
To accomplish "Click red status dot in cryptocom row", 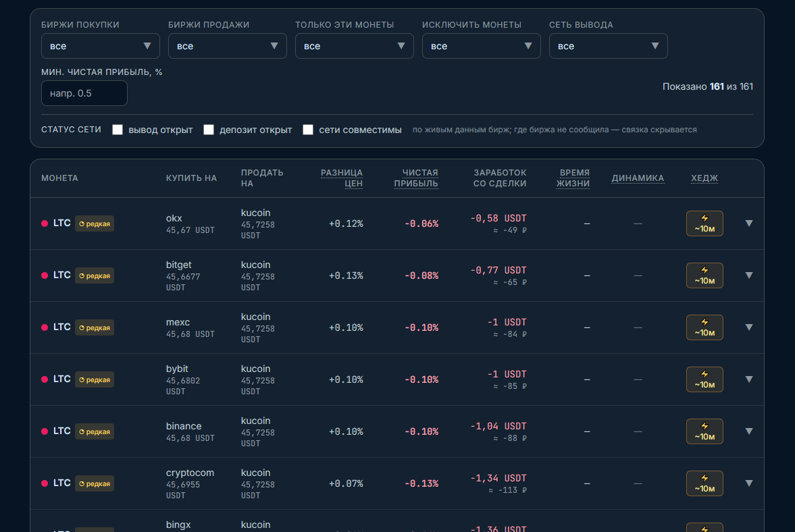I will pyautogui.click(x=45, y=483).
